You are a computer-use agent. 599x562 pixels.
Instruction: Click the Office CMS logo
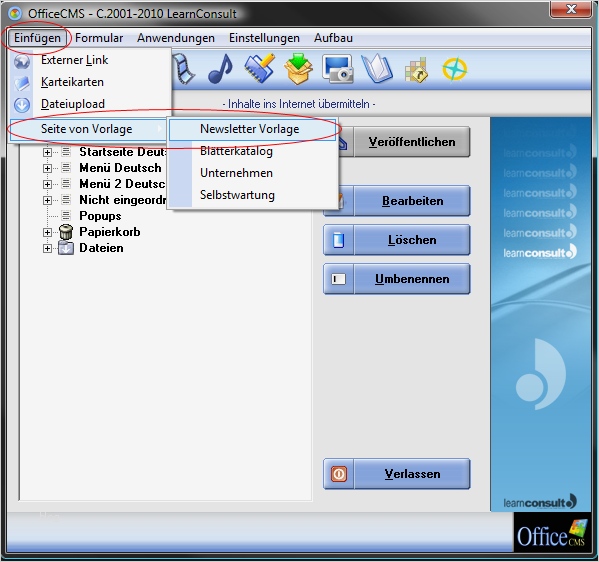click(552, 533)
